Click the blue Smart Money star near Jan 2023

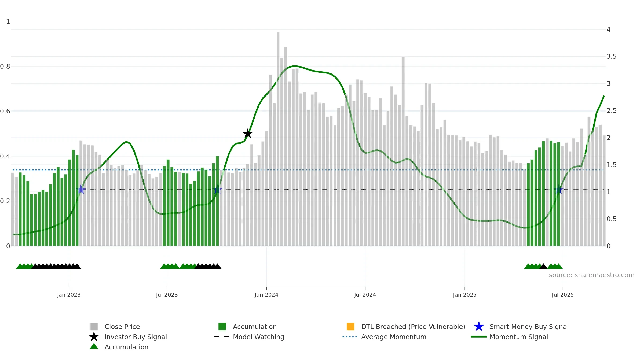(x=81, y=190)
